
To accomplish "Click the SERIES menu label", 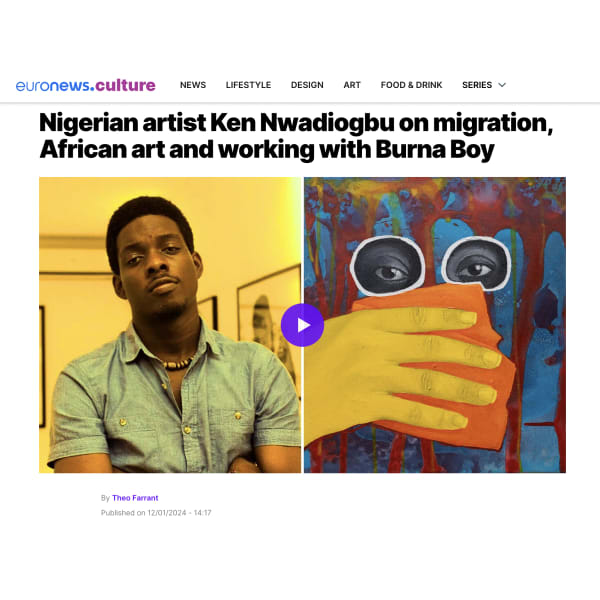I will pos(477,85).
